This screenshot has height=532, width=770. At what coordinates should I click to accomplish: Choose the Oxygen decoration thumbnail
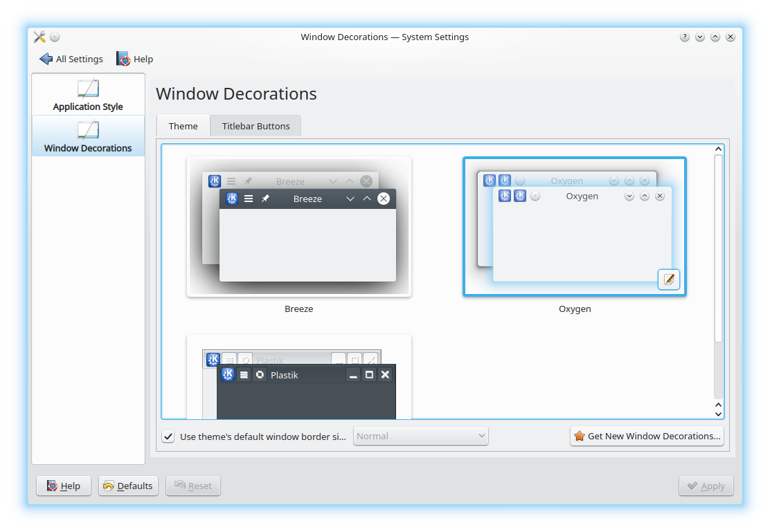pos(575,227)
